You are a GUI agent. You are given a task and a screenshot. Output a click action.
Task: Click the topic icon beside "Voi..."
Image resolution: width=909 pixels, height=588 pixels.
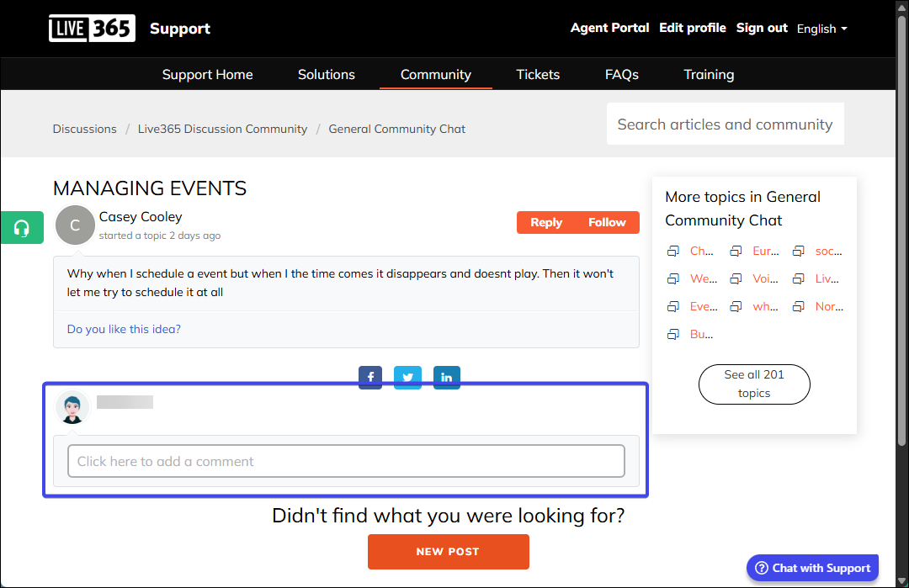(736, 278)
